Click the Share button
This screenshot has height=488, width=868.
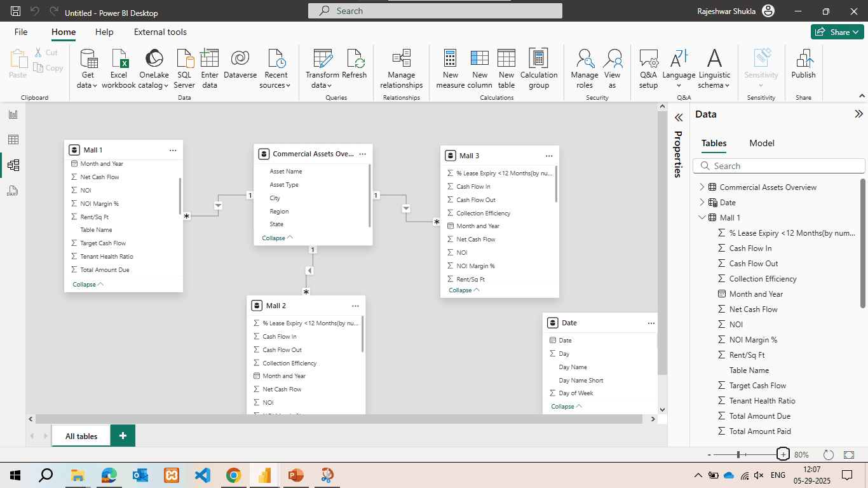coord(837,32)
